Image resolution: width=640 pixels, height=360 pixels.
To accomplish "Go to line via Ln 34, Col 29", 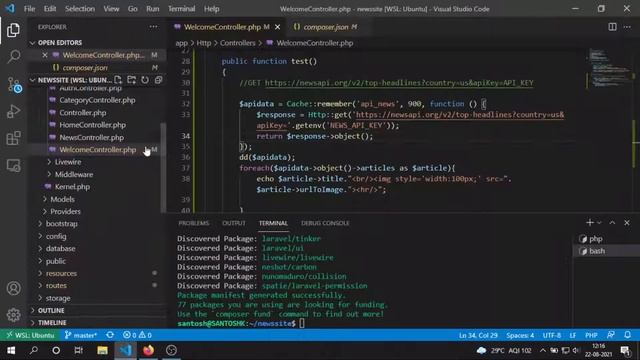I will click(x=478, y=335).
